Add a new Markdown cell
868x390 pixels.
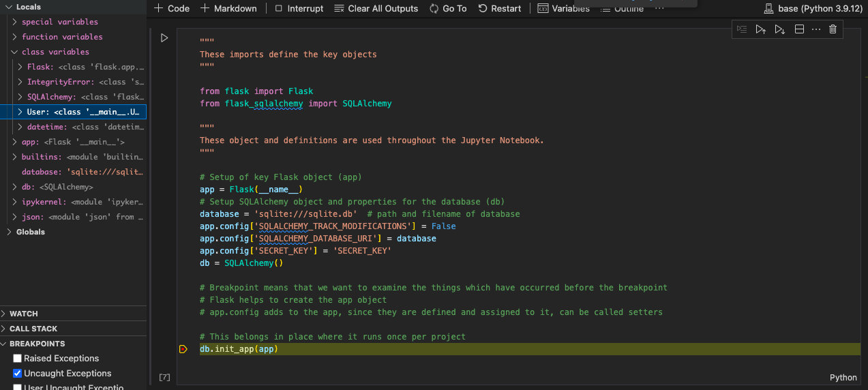pyautogui.click(x=228, y=8)
